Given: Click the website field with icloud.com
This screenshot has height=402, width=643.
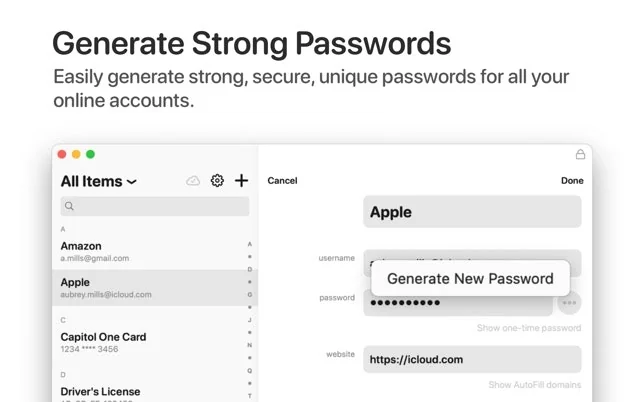Looking at the screenshot, I should pos(471,360).
